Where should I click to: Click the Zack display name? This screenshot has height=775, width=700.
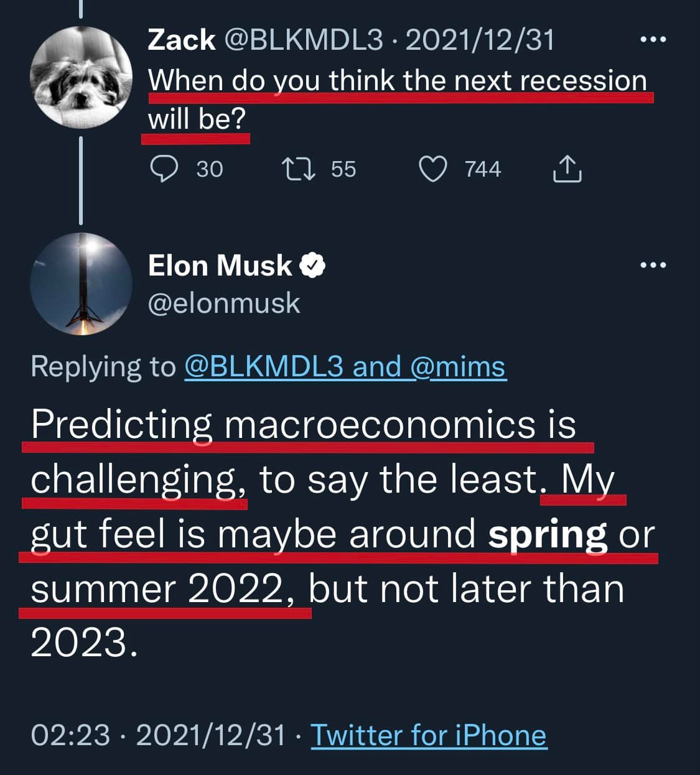click(181, 40)
